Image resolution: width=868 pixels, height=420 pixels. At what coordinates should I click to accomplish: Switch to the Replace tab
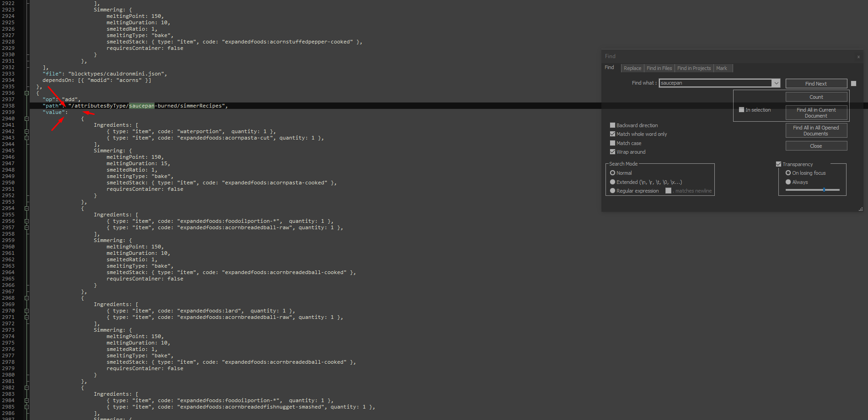click(632, 68)
